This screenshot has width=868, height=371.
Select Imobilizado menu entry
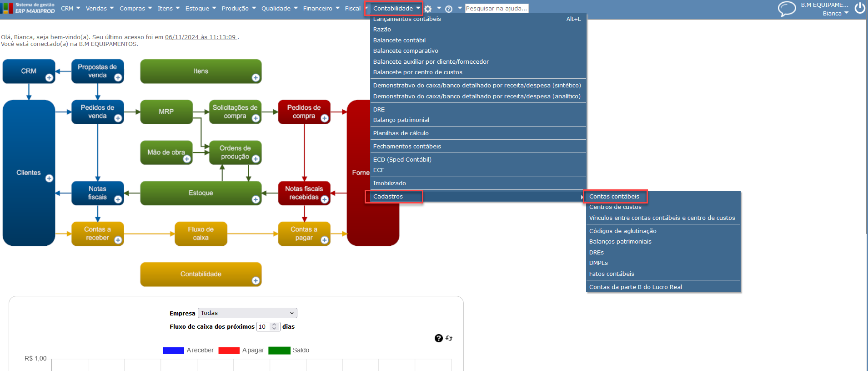pos(477,183)
